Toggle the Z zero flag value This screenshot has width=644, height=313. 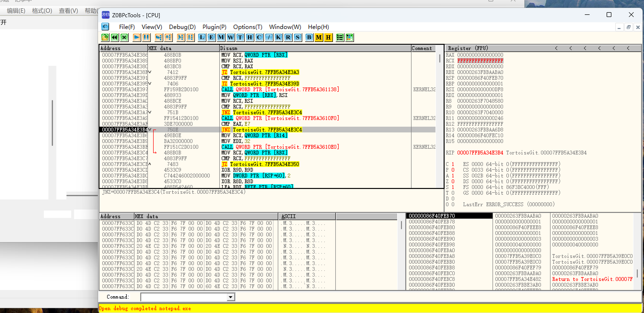453,181
